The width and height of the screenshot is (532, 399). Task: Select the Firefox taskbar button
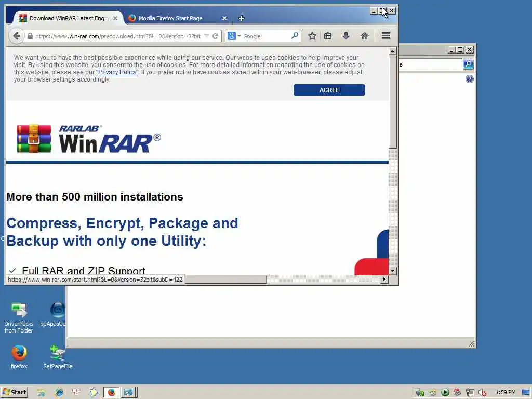(111, 392)
